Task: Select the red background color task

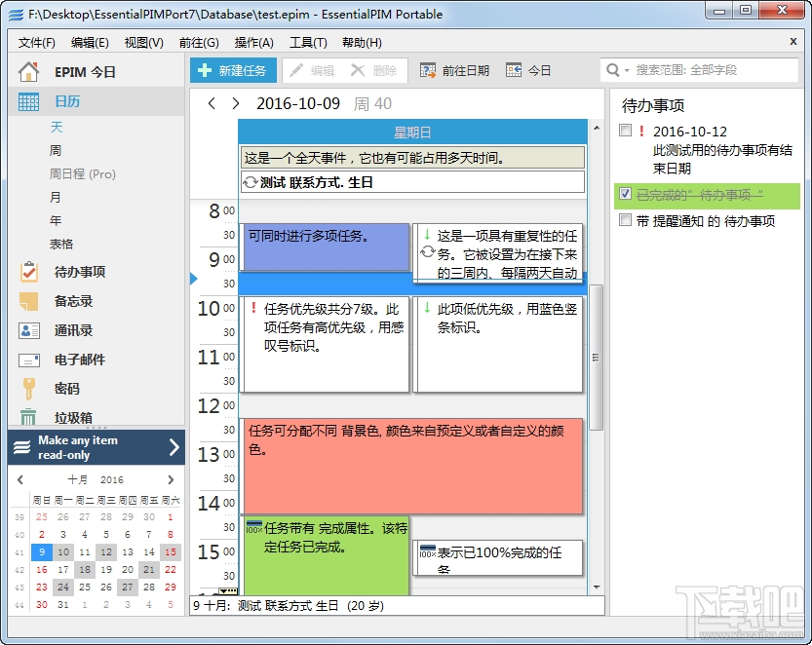Action: pos(412,466)
